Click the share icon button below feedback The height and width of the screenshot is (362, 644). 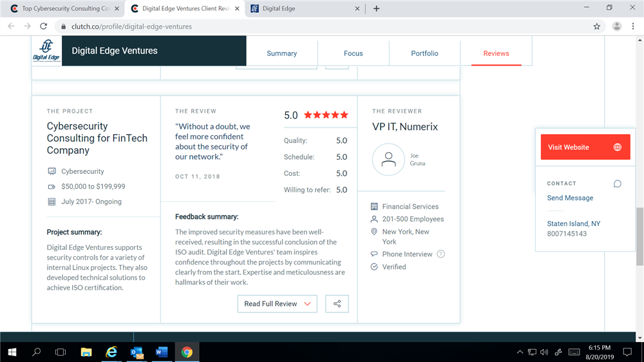(x=337, y=303)
